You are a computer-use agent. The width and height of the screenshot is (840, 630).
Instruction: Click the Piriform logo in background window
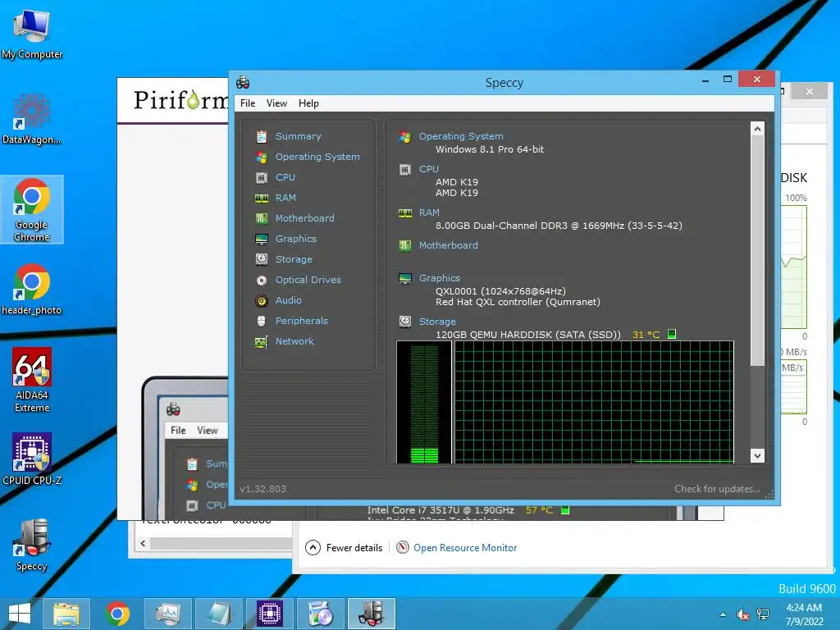pos(180,99)
